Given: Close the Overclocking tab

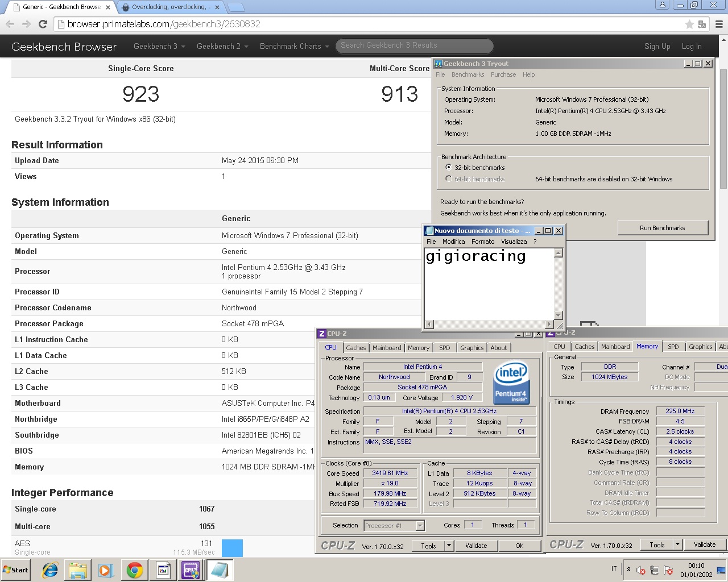Looking at the screenshot, I should [217, 7].
